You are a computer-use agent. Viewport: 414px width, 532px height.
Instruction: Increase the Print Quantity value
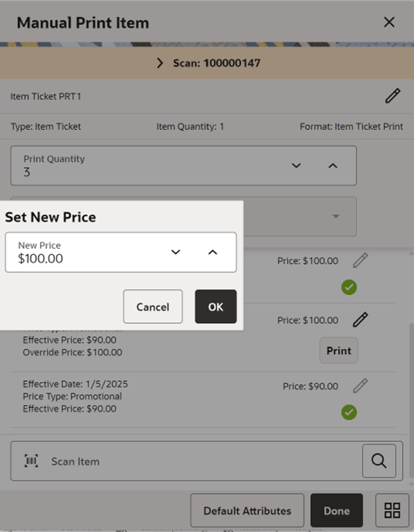point(333,166)
